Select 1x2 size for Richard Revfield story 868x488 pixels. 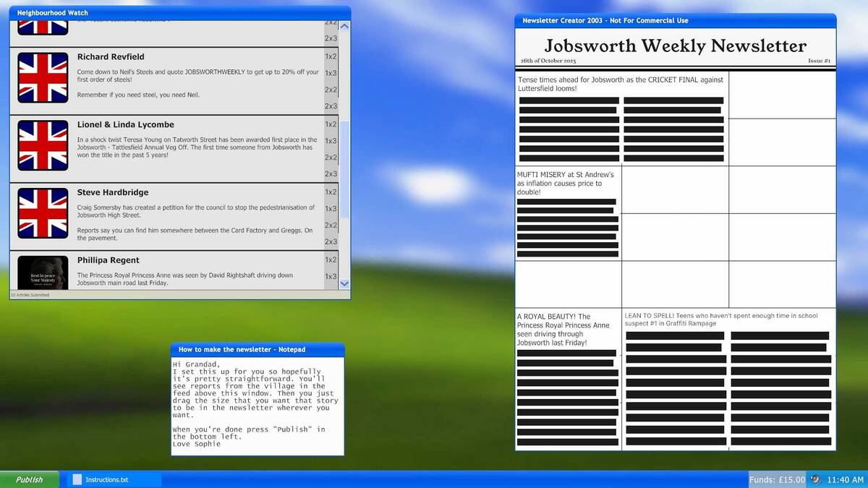click(331, 56)
